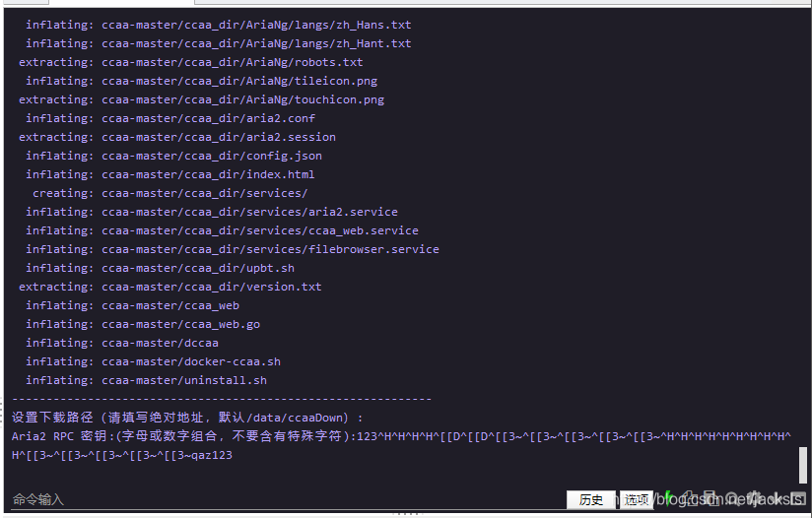812x518 pixels.
Task: Select the aria2.conf inflating line
Action: click(x=170, y=118)
